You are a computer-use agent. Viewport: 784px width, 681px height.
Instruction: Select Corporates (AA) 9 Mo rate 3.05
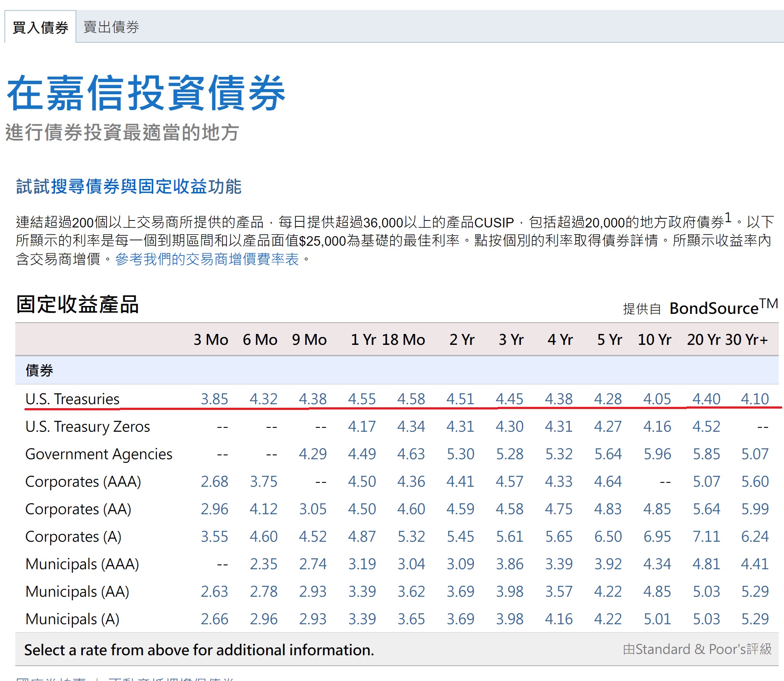(313, 509)
